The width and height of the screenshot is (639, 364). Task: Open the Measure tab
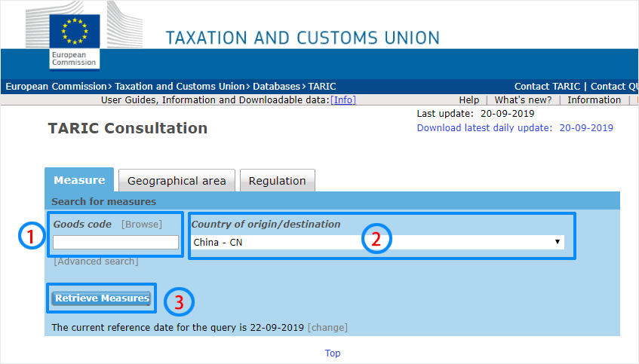tap(79, 180)
